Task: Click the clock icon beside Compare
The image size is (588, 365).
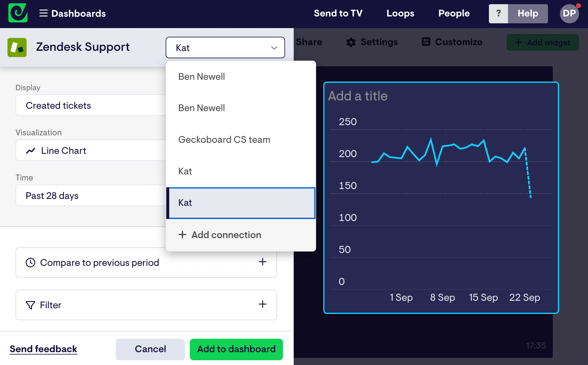Action: pos(30,263)
